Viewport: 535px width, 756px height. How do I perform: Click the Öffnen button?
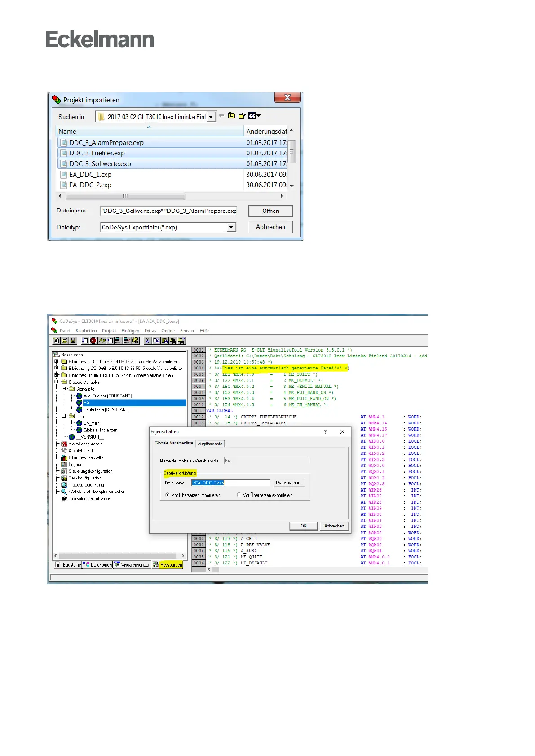click(270, 211)
